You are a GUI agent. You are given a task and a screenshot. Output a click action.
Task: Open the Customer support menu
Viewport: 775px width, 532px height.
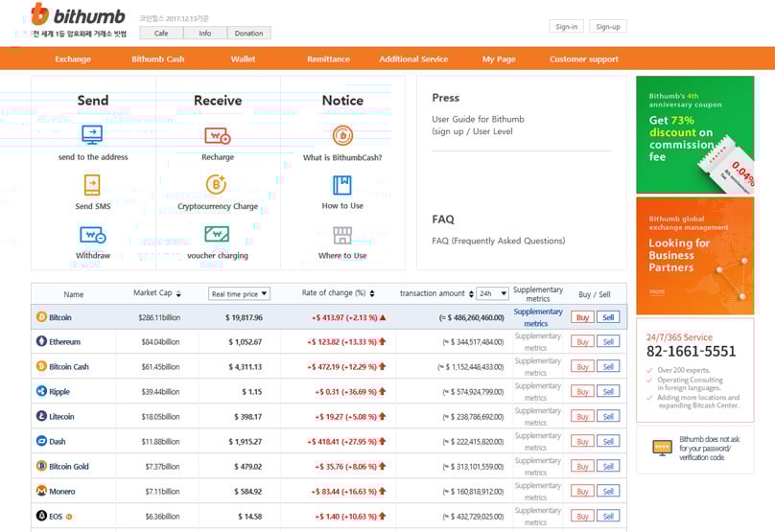coord(584,58)
